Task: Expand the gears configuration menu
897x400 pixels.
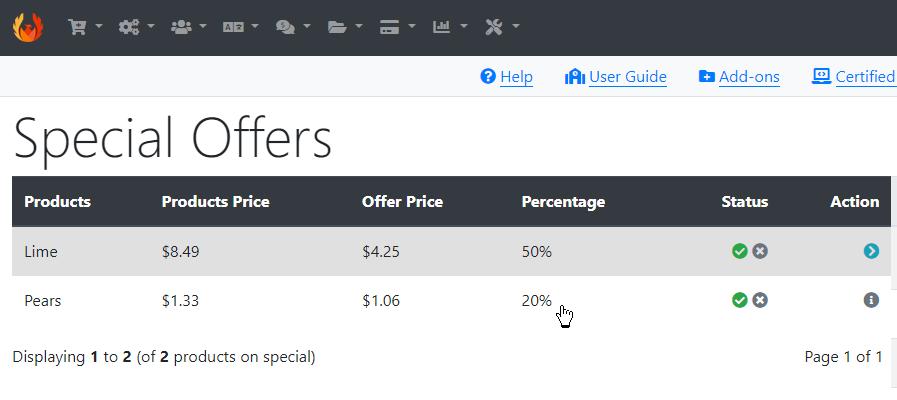Action: (x=136, y=27)
